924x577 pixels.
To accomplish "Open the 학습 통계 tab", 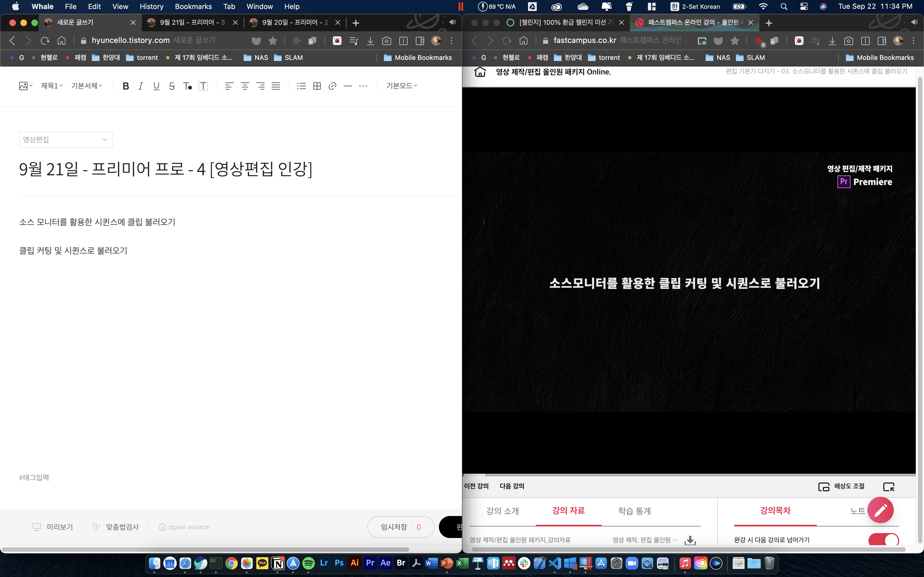I will (634, 511).
